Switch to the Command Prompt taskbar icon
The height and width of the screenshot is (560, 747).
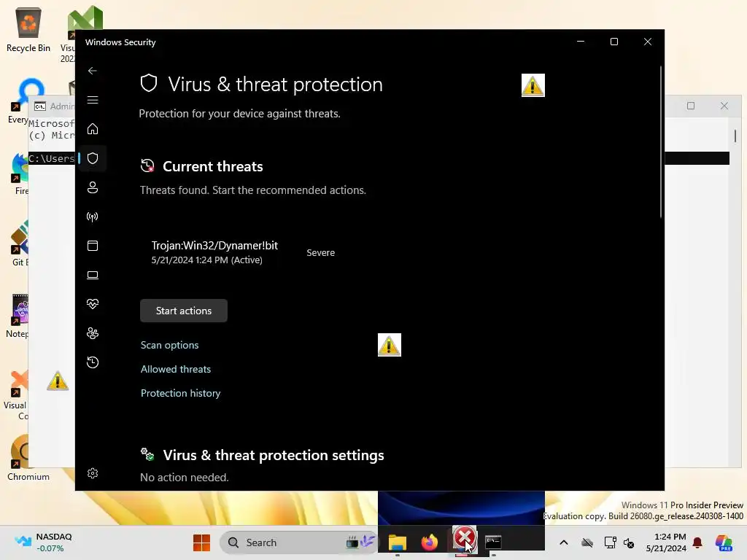(x=493, y=542)
